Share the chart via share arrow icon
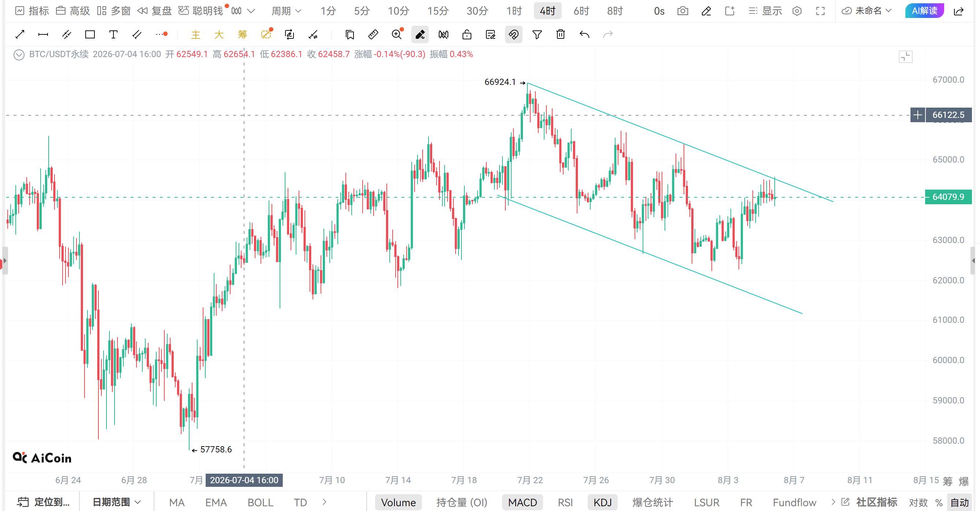The height and width of the screenshot is (511, 980). pyautogui.click(x=958, y=11)
